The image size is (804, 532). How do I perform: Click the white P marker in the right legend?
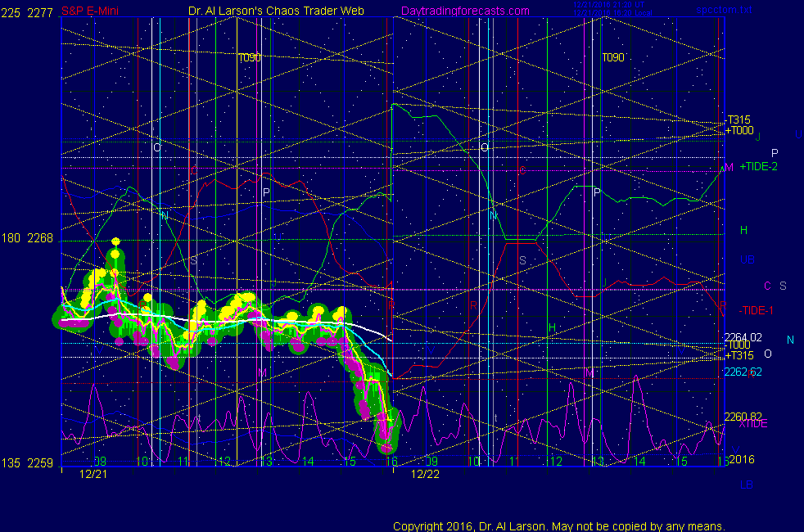pos(775,153)
